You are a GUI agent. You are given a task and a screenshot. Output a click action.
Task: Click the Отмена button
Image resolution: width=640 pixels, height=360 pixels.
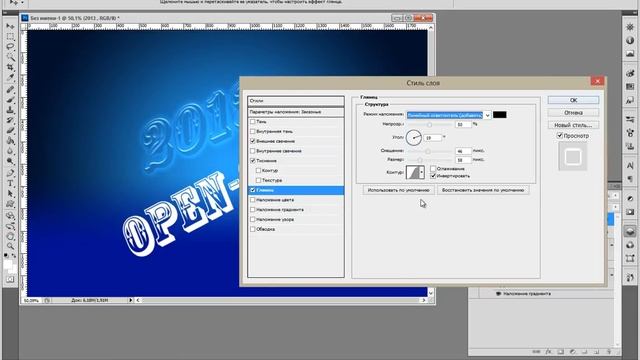(573, 113)
